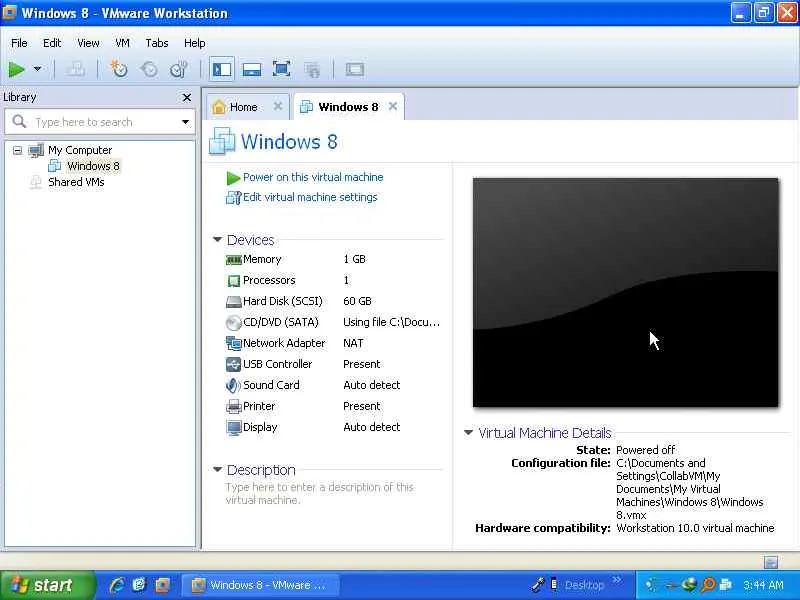
Task: Select Windows 8 VM in the library tree
Action: (93, 166)
